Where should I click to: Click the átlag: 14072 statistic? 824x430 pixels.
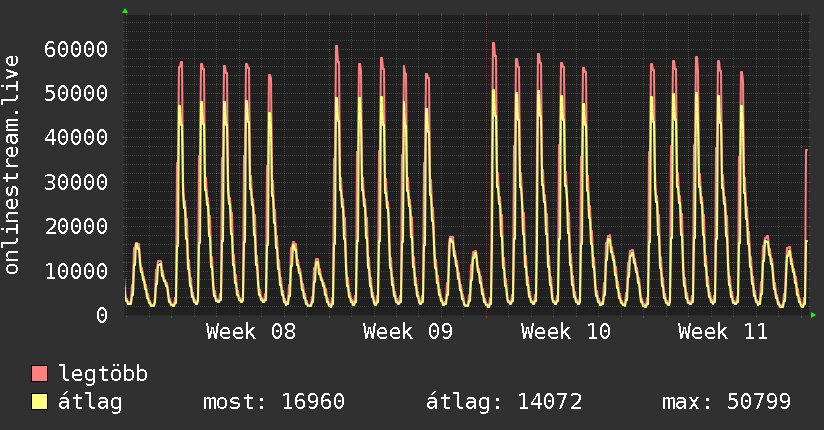click(x=504, y=402)
